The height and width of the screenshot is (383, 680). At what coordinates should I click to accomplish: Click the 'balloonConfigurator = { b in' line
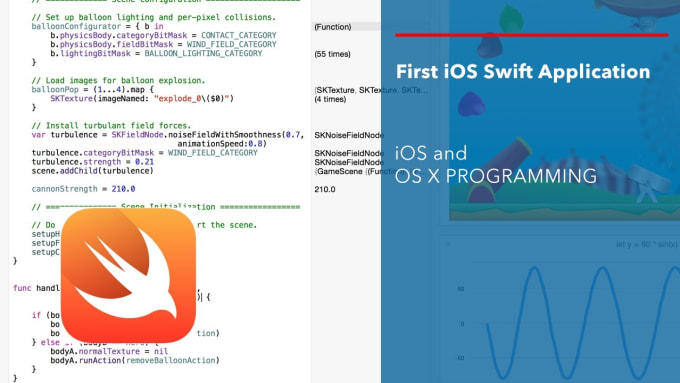[x=98, y=26]
